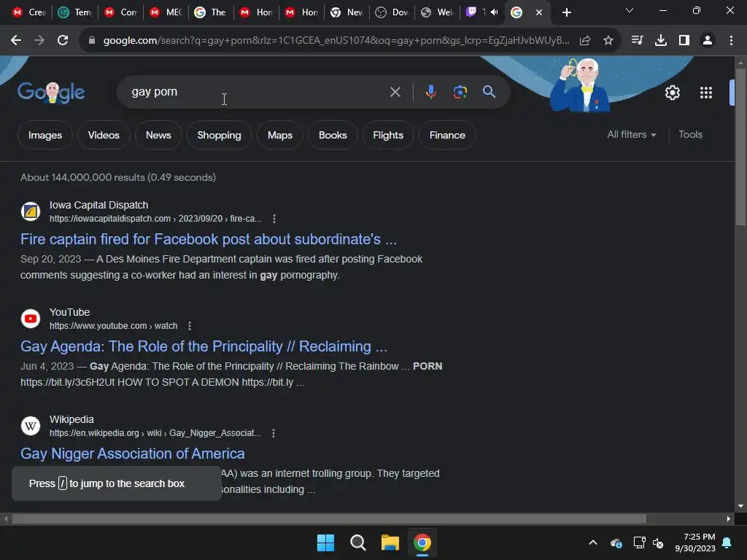Open the tab search chevron
Viewport: 747px width, 560px height.
pyautogui.click(x=630, y=10)
